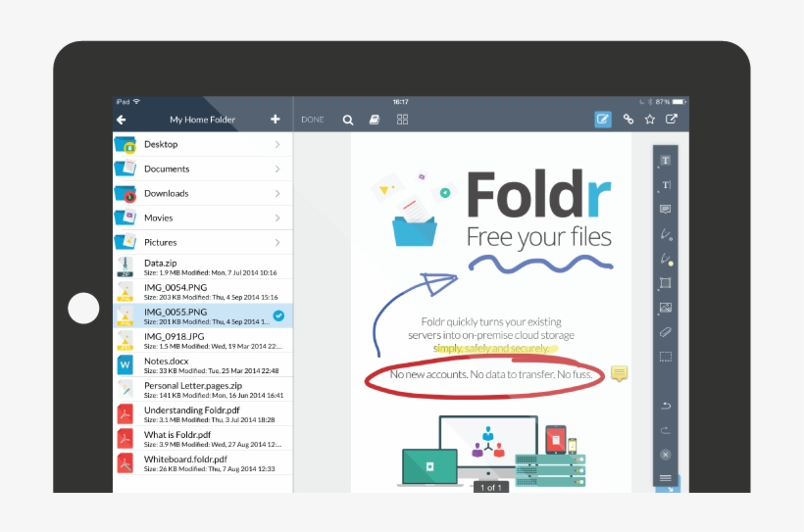Pick the eraser tool
Viewport: 804px width, 532px height.
[666, 332]
